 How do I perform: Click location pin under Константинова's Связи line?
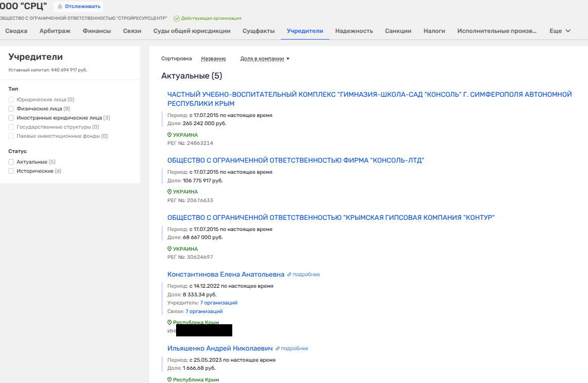pos(170,323)
